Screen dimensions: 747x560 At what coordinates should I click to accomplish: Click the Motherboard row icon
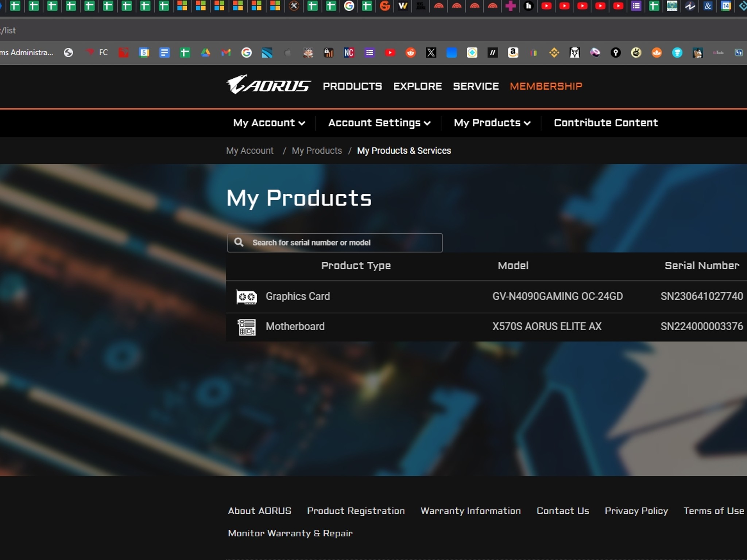point(247,327)
